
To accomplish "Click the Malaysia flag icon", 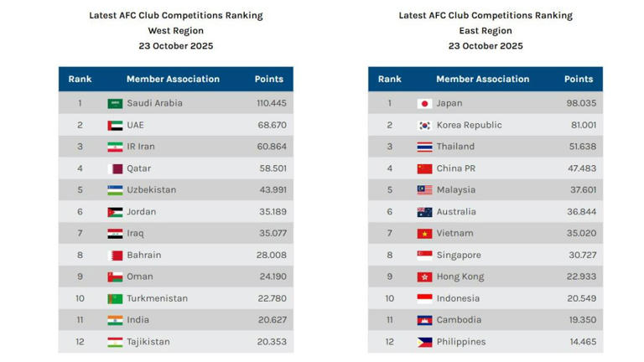I will coord(424,190).
